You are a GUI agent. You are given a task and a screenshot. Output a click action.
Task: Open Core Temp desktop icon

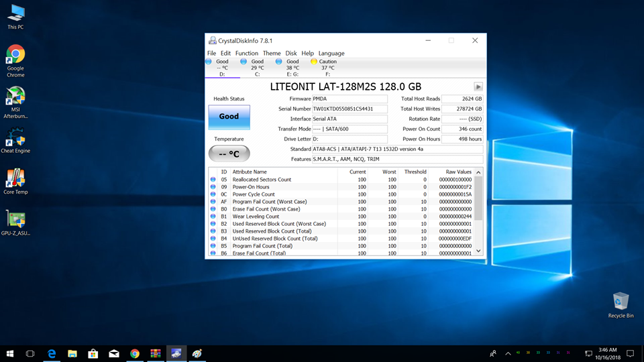[15, 180]
